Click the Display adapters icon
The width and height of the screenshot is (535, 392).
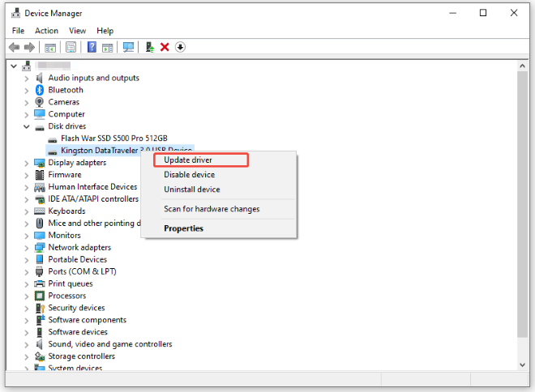coord(40,163)
